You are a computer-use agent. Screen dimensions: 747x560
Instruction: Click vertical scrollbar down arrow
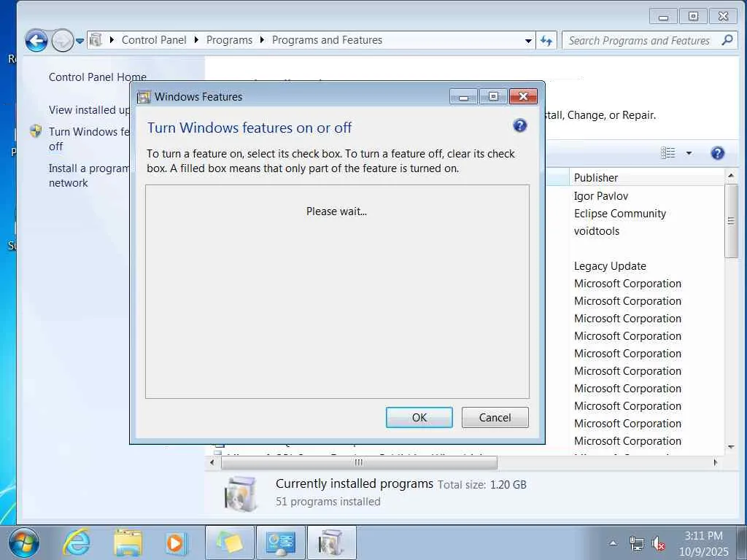(x=731, y=447)
